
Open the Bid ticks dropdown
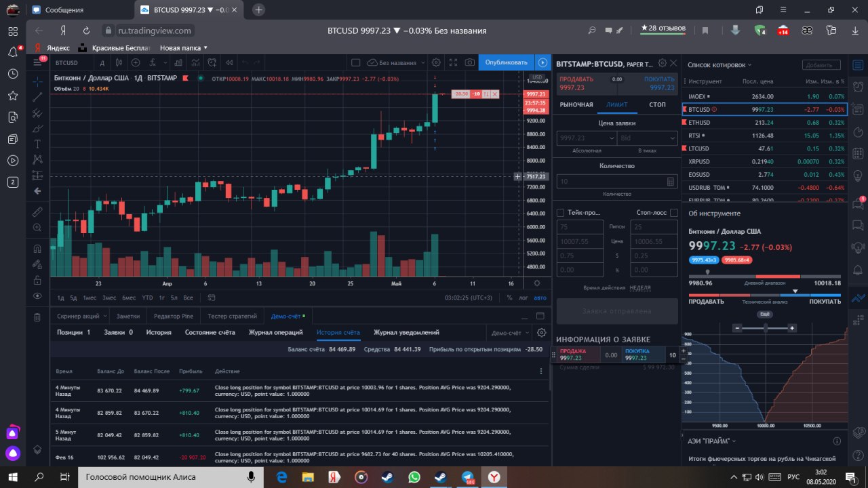648,138
